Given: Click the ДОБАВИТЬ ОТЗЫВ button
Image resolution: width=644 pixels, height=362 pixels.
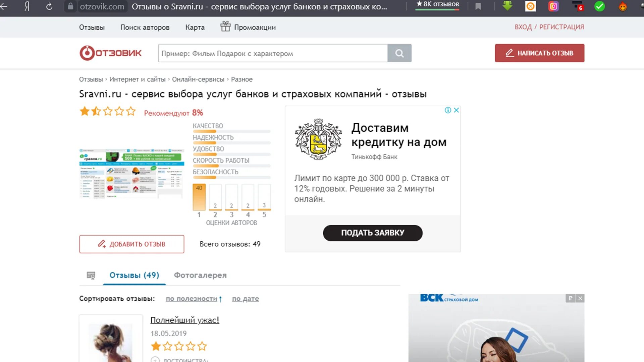Looking at the screenshot, I should [x=132, y=244].
